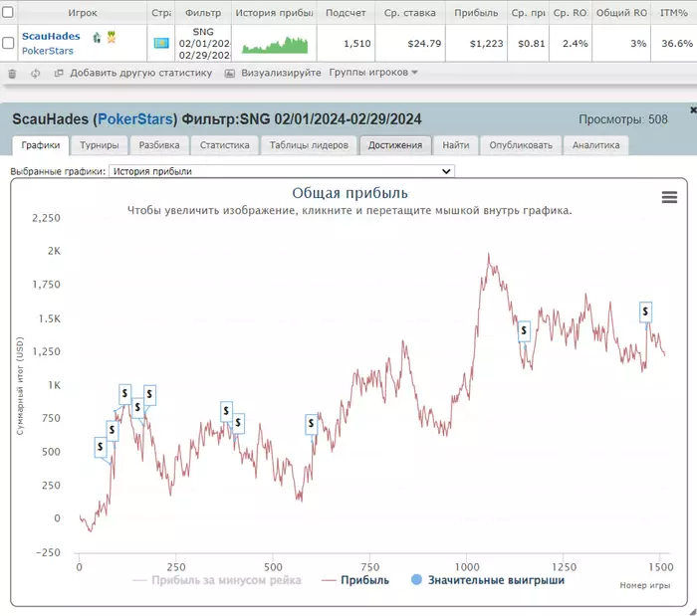Click the $ win marker near game 1150

pos(524,330)
